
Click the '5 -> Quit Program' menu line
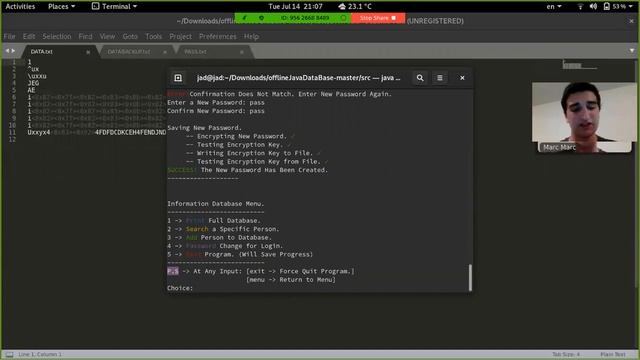coord(240,254)
